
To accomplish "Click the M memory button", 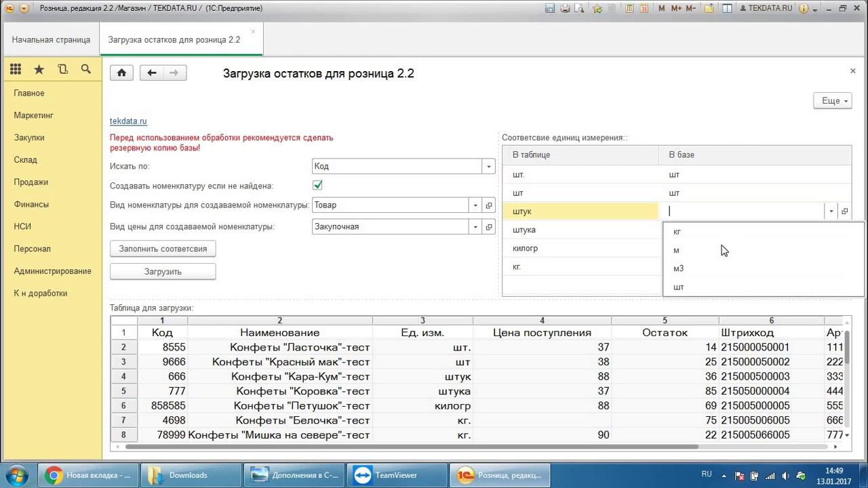I will point(662,8).
